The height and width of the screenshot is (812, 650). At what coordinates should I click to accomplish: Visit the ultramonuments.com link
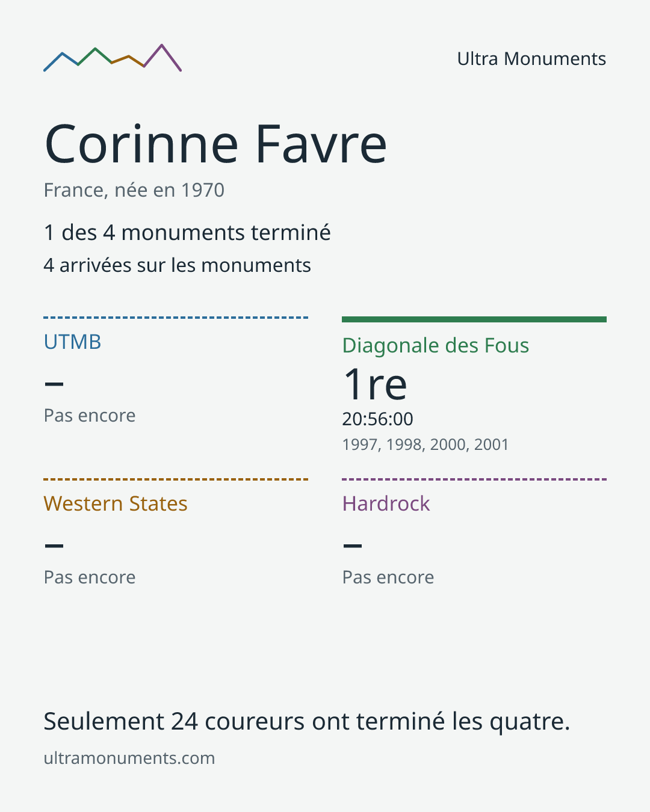129,758
